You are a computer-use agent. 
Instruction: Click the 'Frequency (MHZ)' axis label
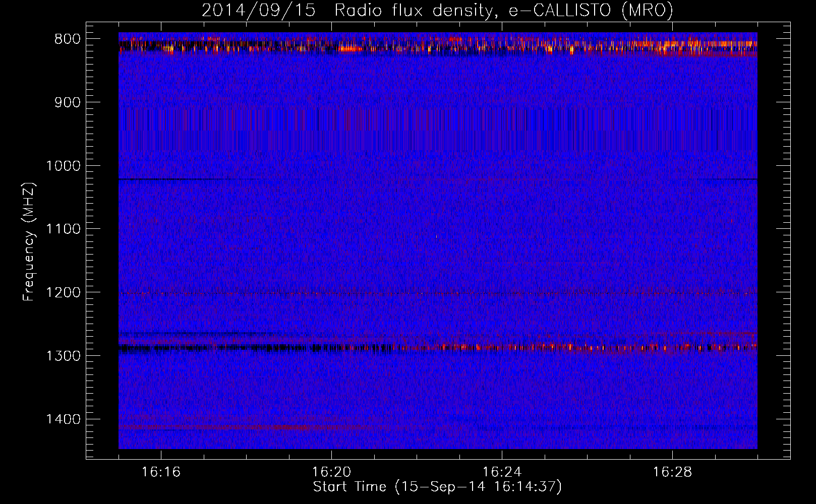[x=29, y=241]
